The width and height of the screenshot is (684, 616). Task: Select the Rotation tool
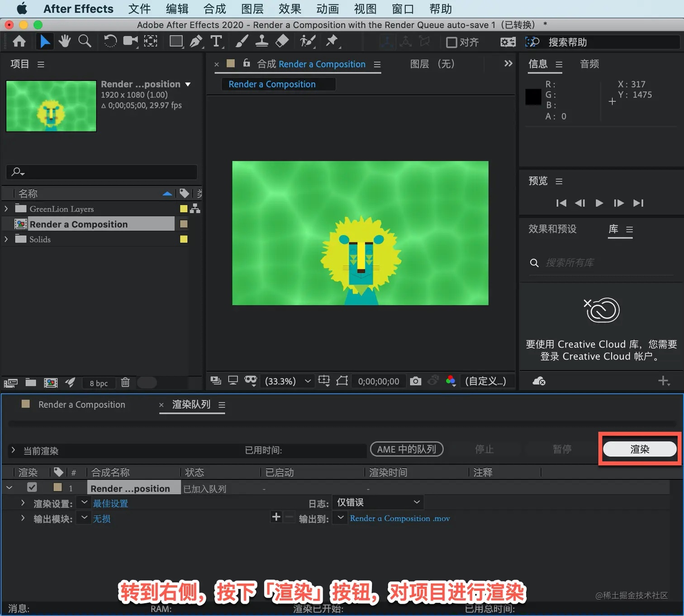click(x=110, y=42)
